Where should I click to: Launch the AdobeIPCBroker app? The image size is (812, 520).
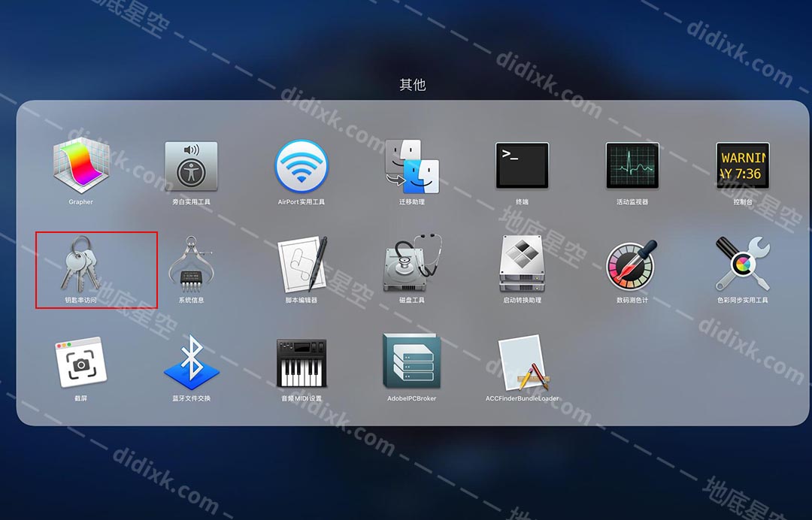pos(412,361)
